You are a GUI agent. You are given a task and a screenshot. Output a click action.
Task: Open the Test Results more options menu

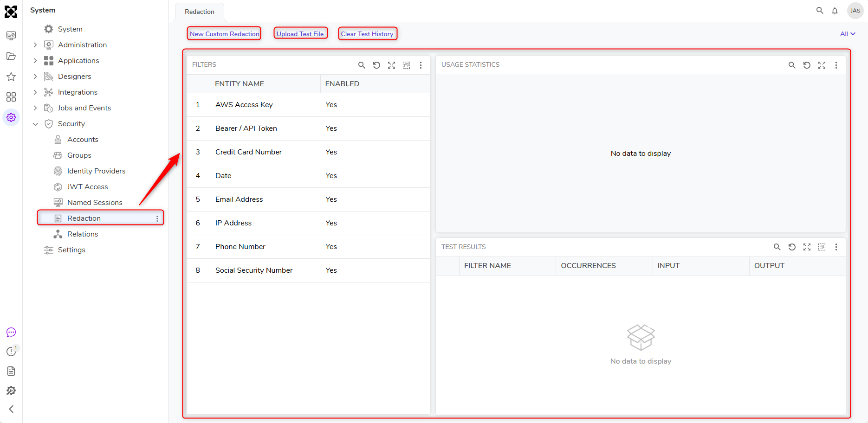pyautogui.click(x=836, y=247)
